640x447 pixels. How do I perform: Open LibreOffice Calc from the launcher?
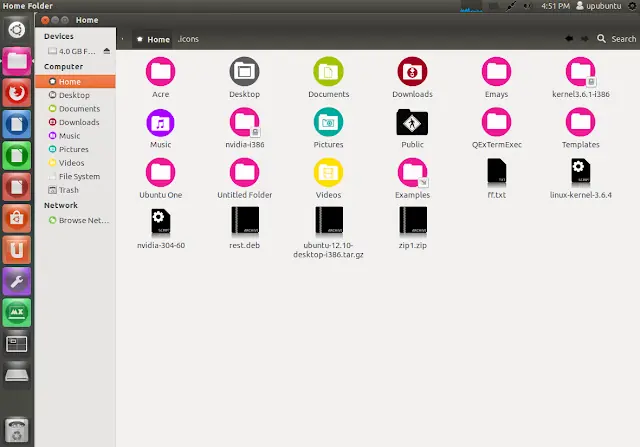(16, 156)
